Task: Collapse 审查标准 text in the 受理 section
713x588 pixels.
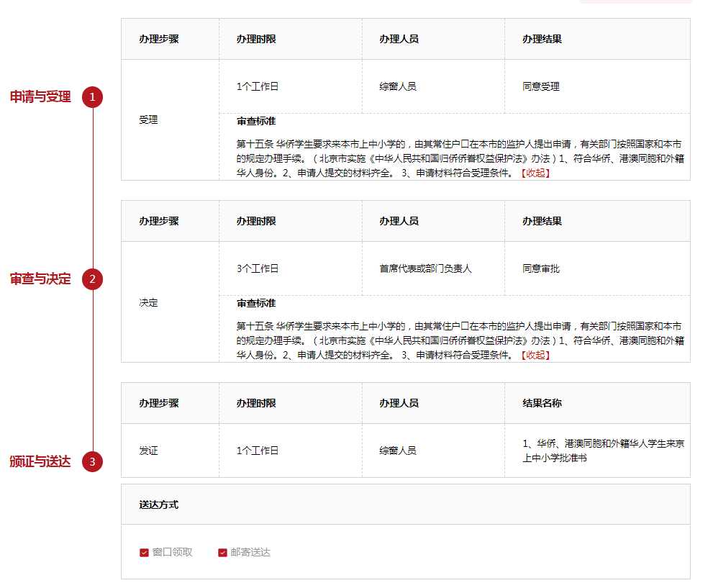Action: click(x=535, y=173)
